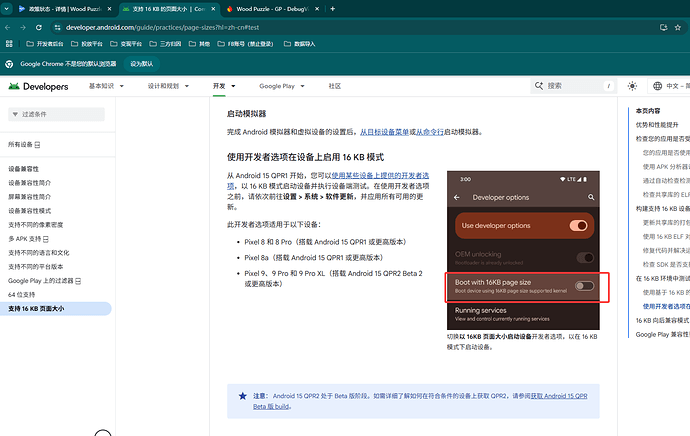Expand the 过滤条件 filter field
The width and height of the screenshot is (690, 436).
56,114
